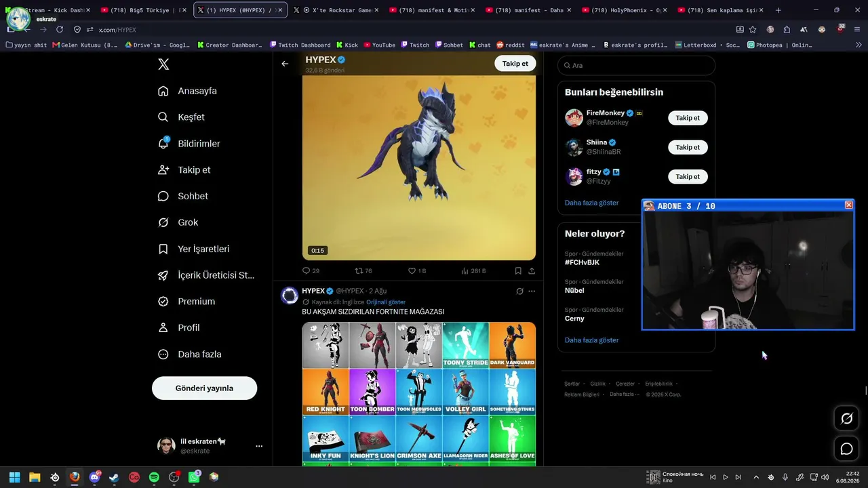This screenshot has width=868, height=488.
Task: View analytics showing 281 B views
Action: click(x=473, y=270)
